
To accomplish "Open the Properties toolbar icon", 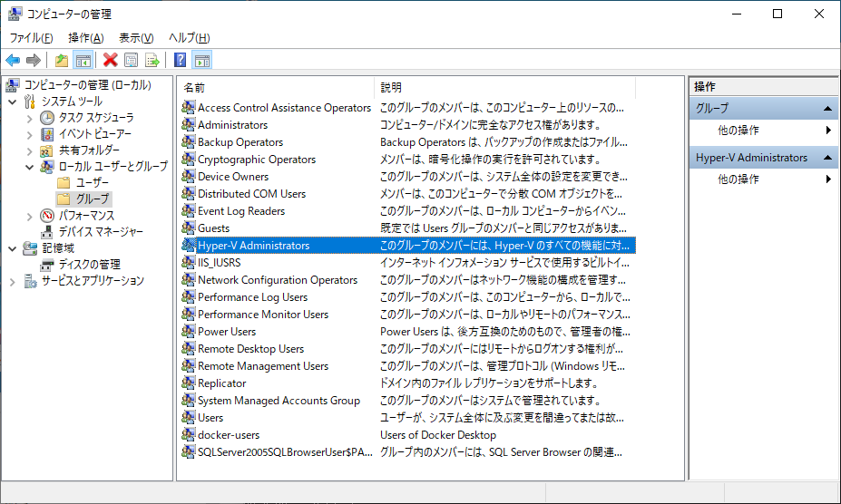I will coord(131,60).
